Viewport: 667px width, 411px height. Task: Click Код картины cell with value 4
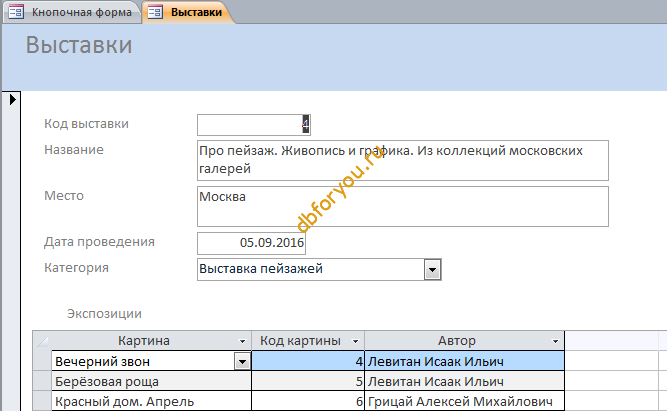(308, 361)
